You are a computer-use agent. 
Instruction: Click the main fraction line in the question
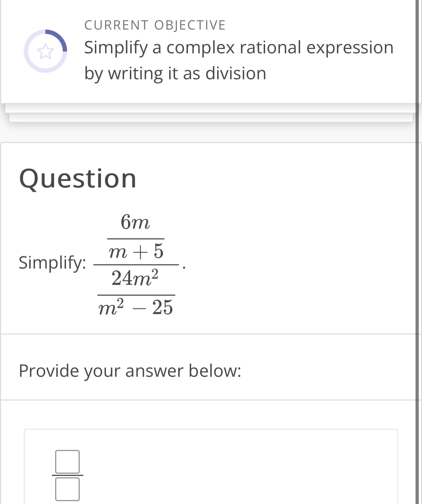point(136,265)
